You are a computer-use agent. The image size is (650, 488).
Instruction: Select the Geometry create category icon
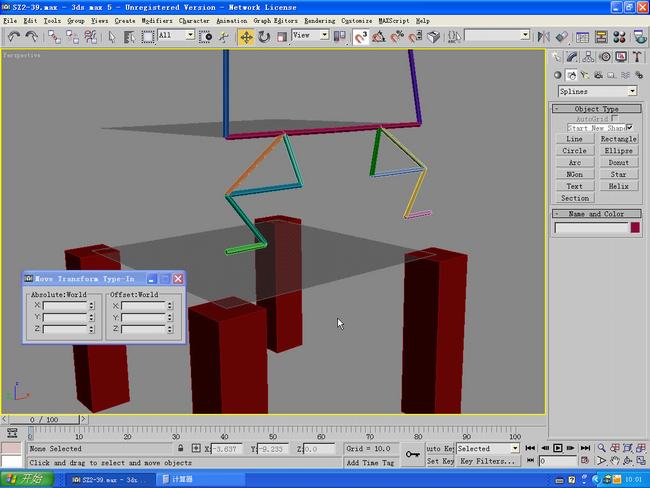click(x=558, y=75)
